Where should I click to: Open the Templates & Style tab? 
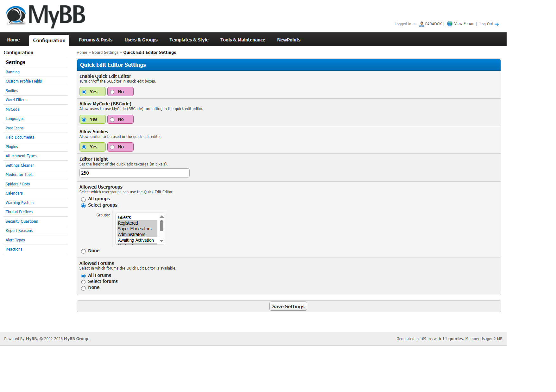coord(189,40)
